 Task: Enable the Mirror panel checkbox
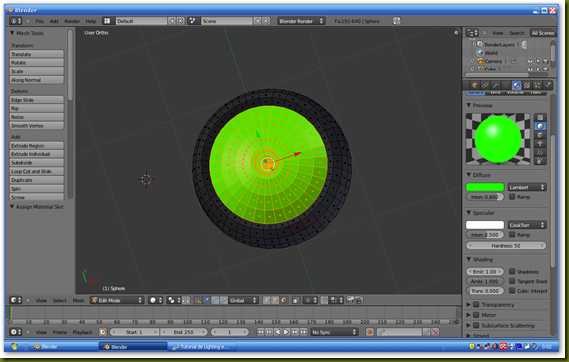coord(476,315)
